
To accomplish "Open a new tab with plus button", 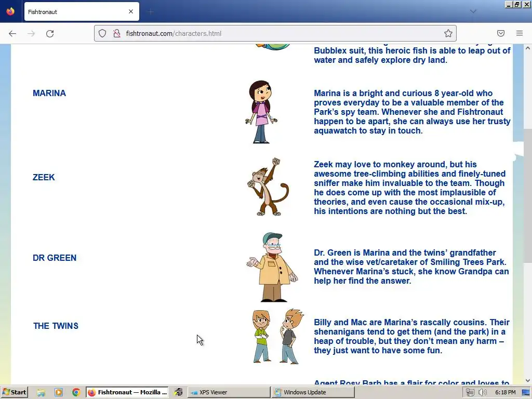I will coord(150,12).
